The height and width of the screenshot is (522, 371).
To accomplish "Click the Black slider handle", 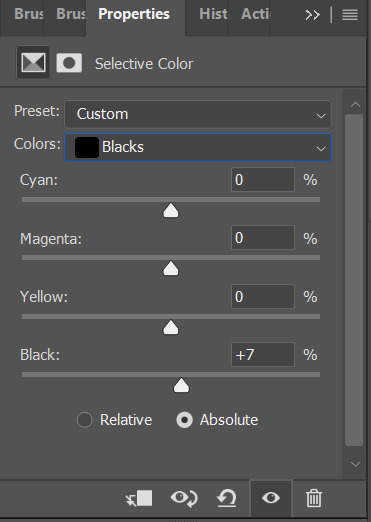I will coord(181,385).
